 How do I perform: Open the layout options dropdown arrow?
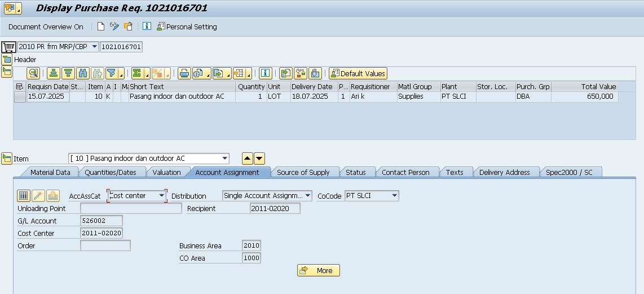pos(249,74)
